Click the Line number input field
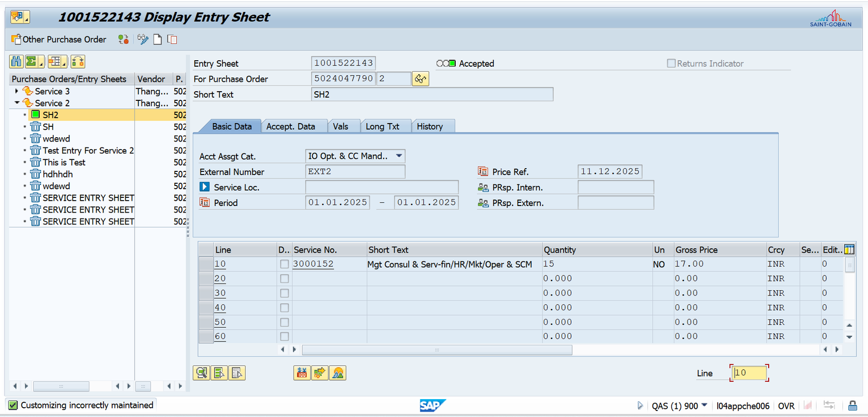 [749, 373]
